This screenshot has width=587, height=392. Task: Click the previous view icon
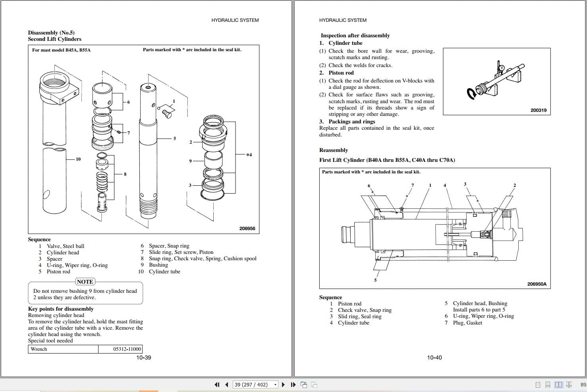tap(304, 384)
